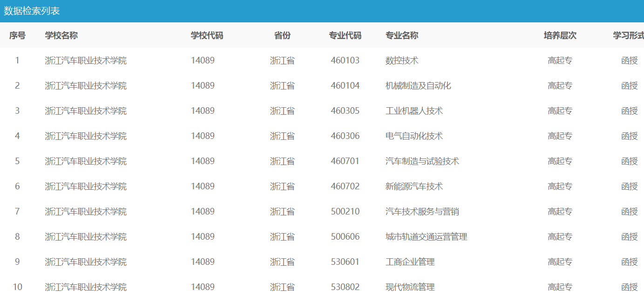The image size is (644, 297).
Task: Click major code 530802
Action: (x=345, y=287)
